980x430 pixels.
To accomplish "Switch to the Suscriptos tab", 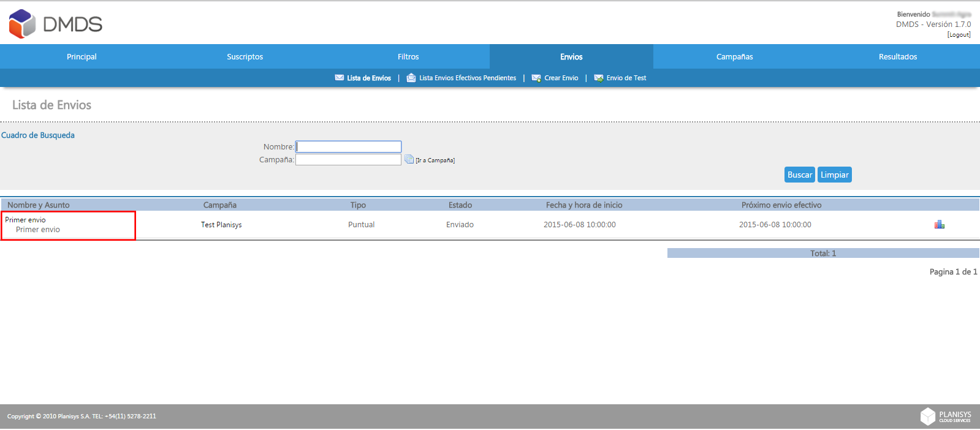I will tap(245, 56).
